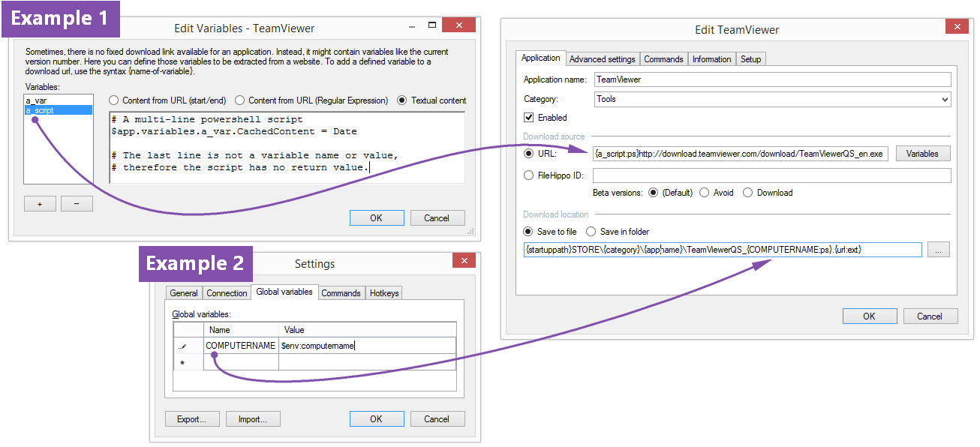The width and height of the screenshot is (980, 447).
Task: Expand the Category dropdown showing Tools
Action: point(772,99)
